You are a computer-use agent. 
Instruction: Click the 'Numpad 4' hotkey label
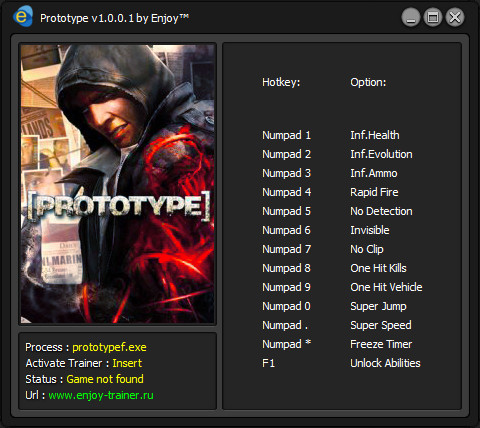pyautogui.click(x=286, y=192)
